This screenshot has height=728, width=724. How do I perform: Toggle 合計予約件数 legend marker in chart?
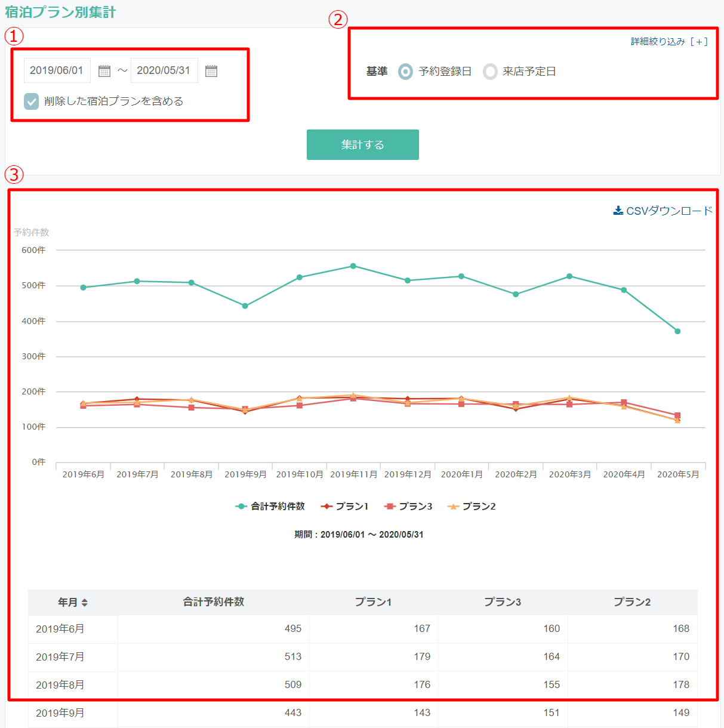tap(241, 507)
